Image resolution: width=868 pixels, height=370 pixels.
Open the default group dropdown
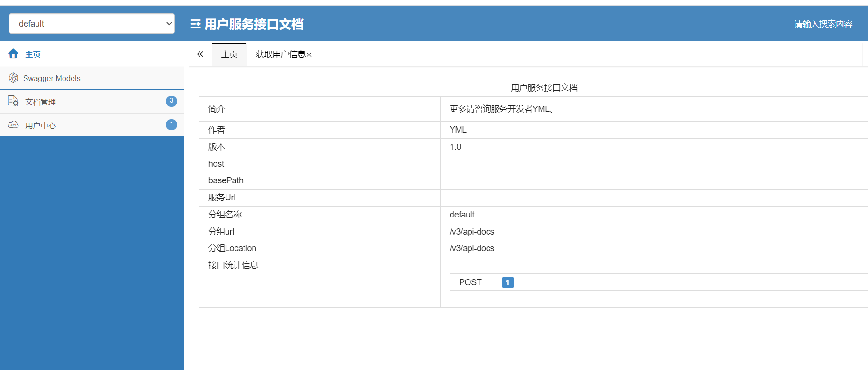[92, 24]
